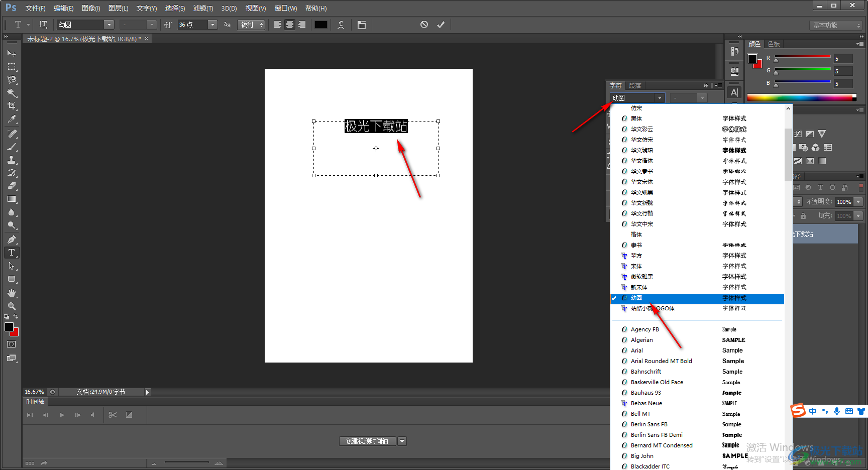
Task: Select the Eraser tool
Action: click(12, 186)
